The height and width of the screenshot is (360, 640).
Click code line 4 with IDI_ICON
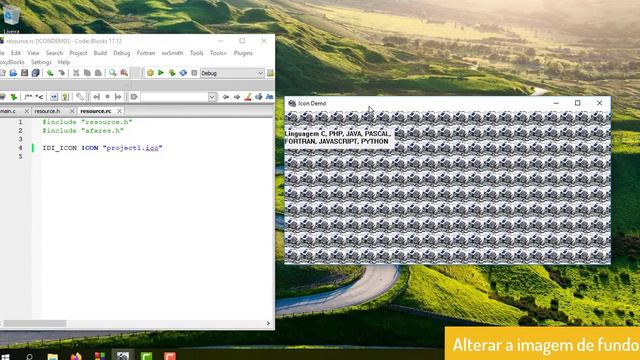[102, 148]
